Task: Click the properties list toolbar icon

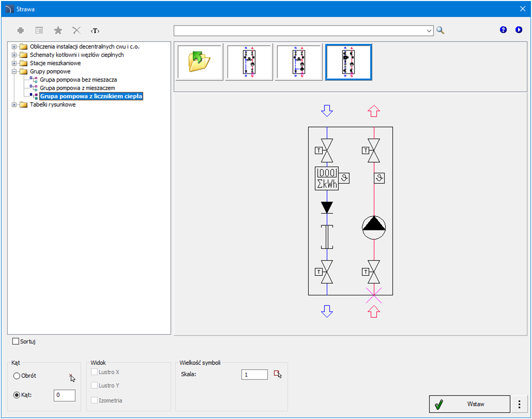Action: tap(39, 31)
